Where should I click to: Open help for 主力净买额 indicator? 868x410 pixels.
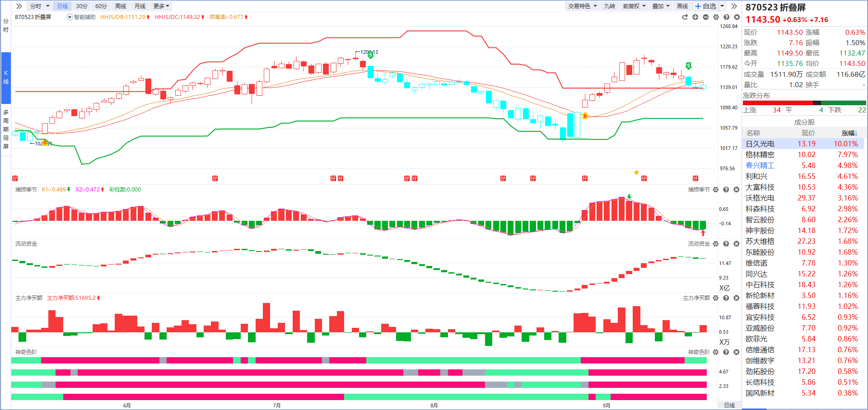726,298
